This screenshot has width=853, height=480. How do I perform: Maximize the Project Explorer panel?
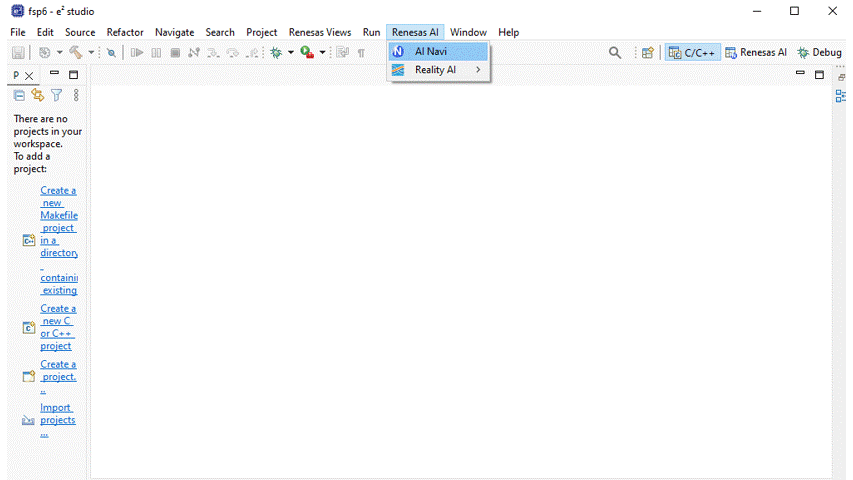pyautogui.click(x=73, y=75)
